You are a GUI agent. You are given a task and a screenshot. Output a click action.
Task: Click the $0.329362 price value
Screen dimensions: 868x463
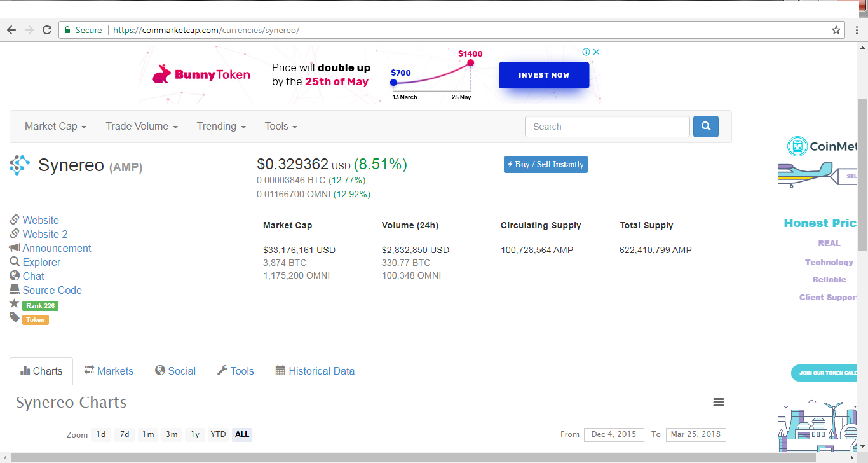(x=292, y=164)
